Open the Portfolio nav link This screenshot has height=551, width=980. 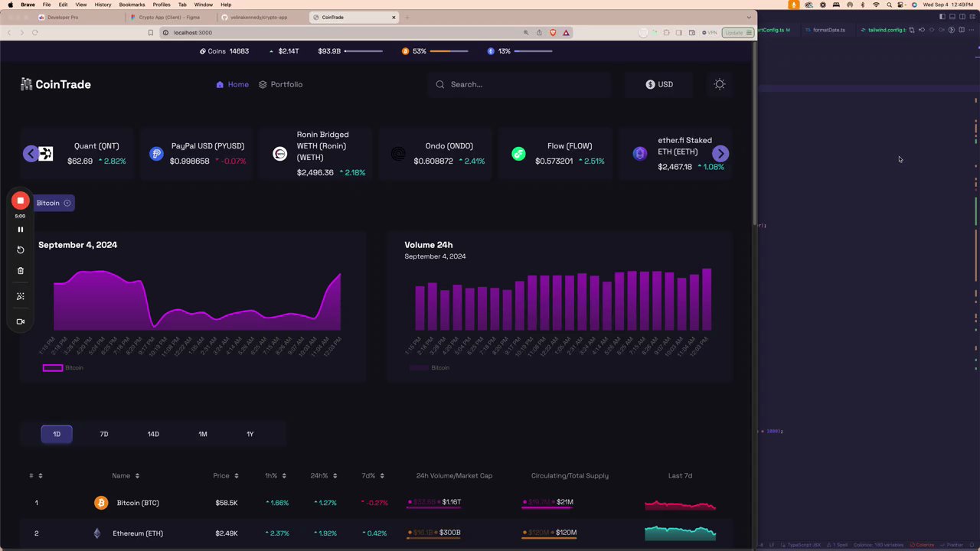click(281, 84)
